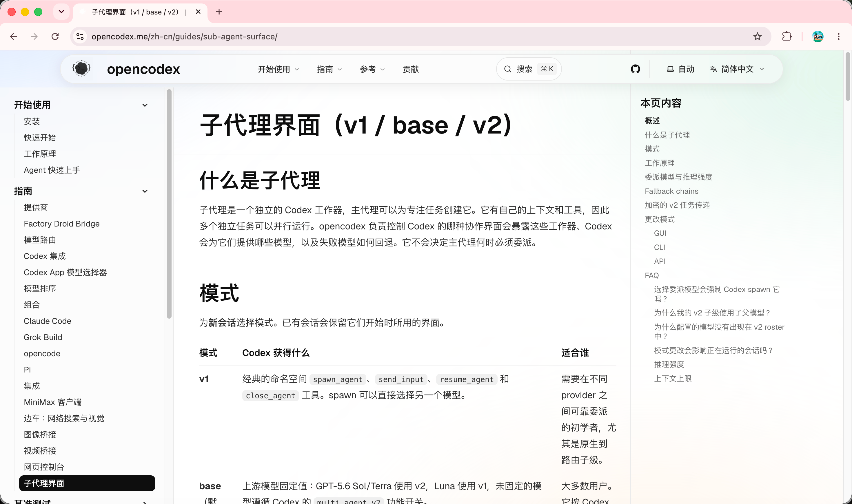Open 视频桥接 guide
852x504 pixels.
pyautogui.click(x=40, y=451)
